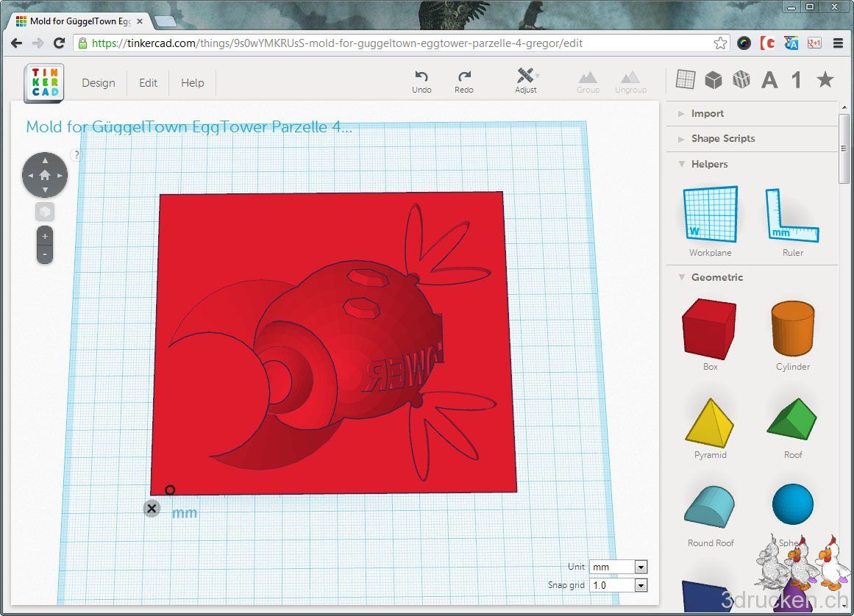Click the home view button
The width and height of the screenshot is (854, 616).
click(x=45, y=175)
